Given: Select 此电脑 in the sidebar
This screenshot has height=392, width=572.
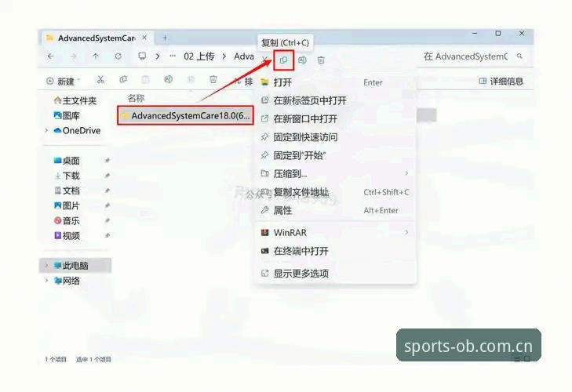Looking at the screenshot, I should point(75,266).
